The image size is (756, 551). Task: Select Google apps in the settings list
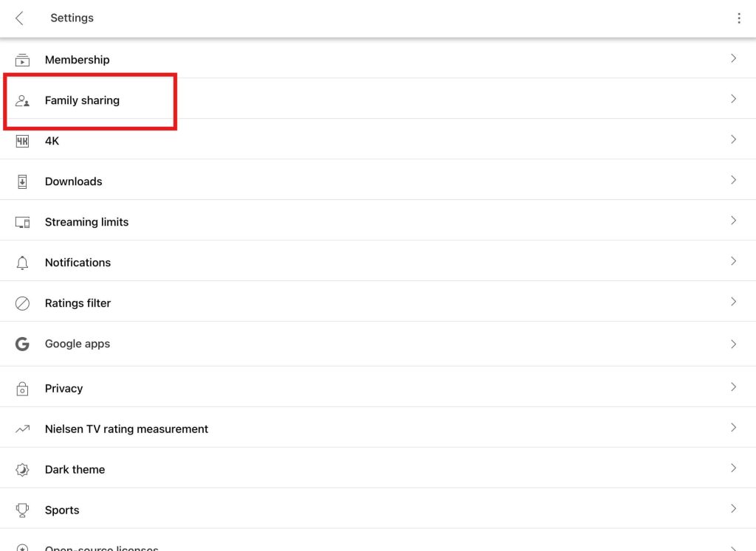pos(378,344)
